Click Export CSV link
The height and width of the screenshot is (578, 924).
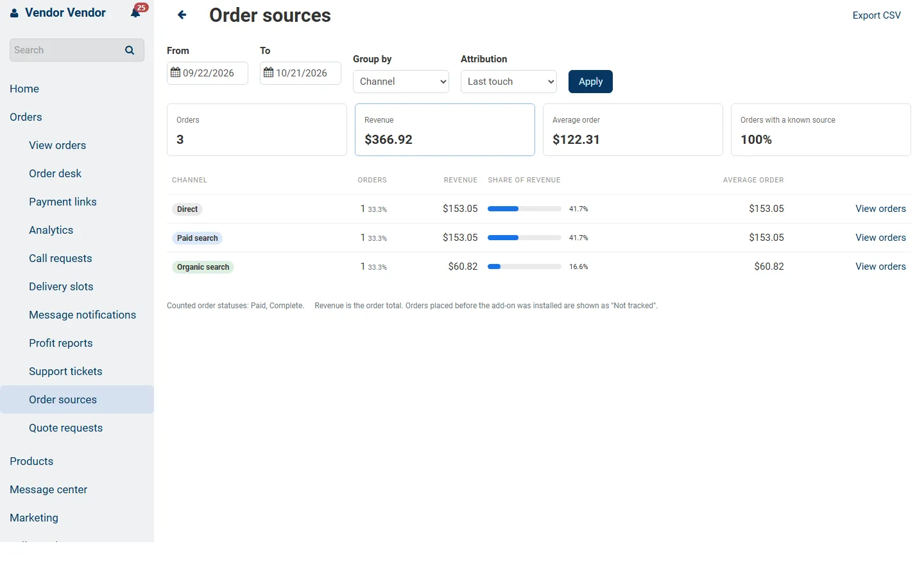pyautogui.click(x=877, y=15)
